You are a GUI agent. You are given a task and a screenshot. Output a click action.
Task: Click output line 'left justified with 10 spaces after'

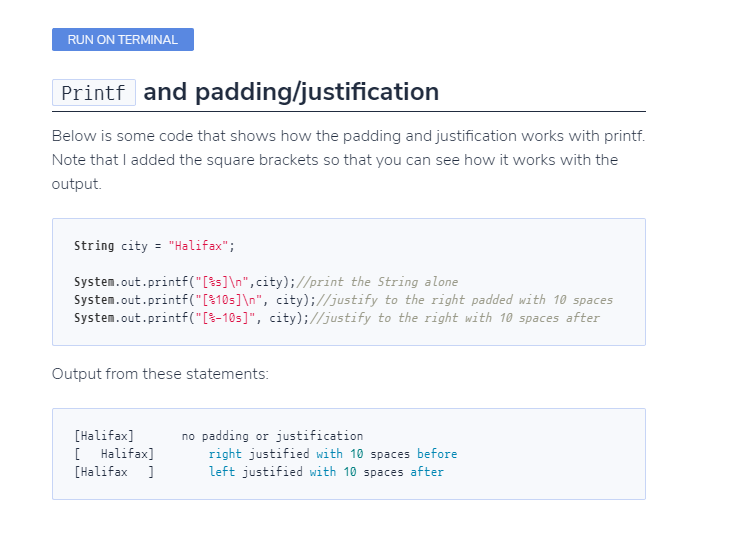[x=259, y=472]
